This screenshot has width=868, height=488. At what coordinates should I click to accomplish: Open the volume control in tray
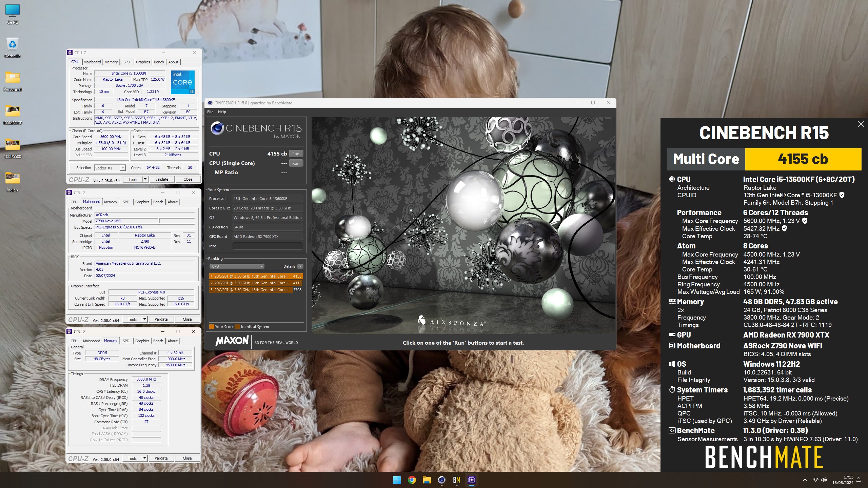(x=824, y=480)
